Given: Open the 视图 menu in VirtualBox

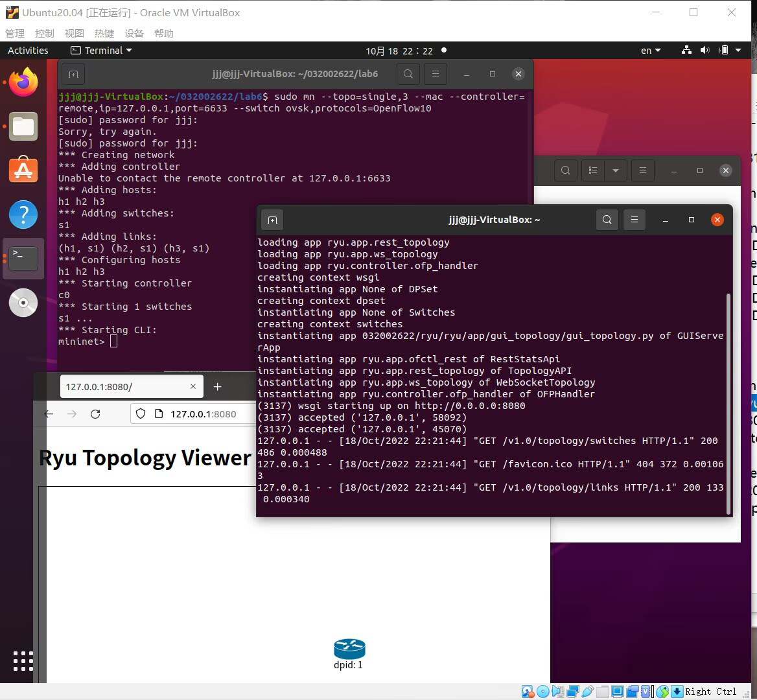Looking at the screenshot, I should (75, 33).
